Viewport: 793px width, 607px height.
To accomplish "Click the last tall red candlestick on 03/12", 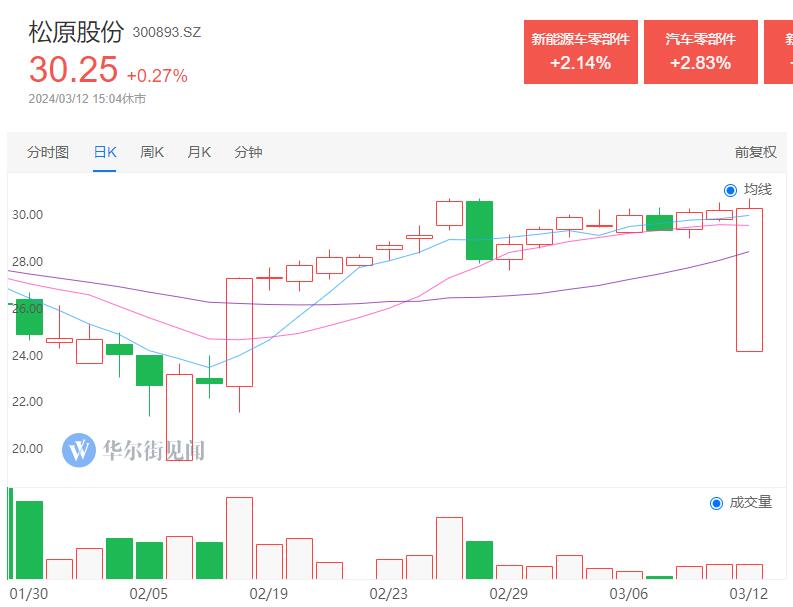I will coord(749,280).
